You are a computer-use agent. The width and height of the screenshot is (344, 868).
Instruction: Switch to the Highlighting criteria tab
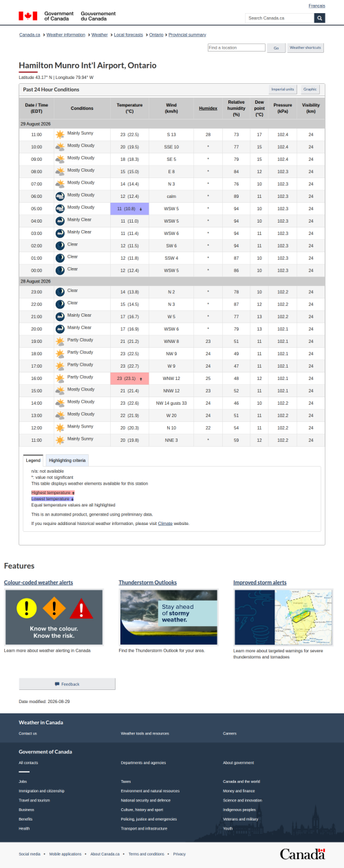(67, 460)
